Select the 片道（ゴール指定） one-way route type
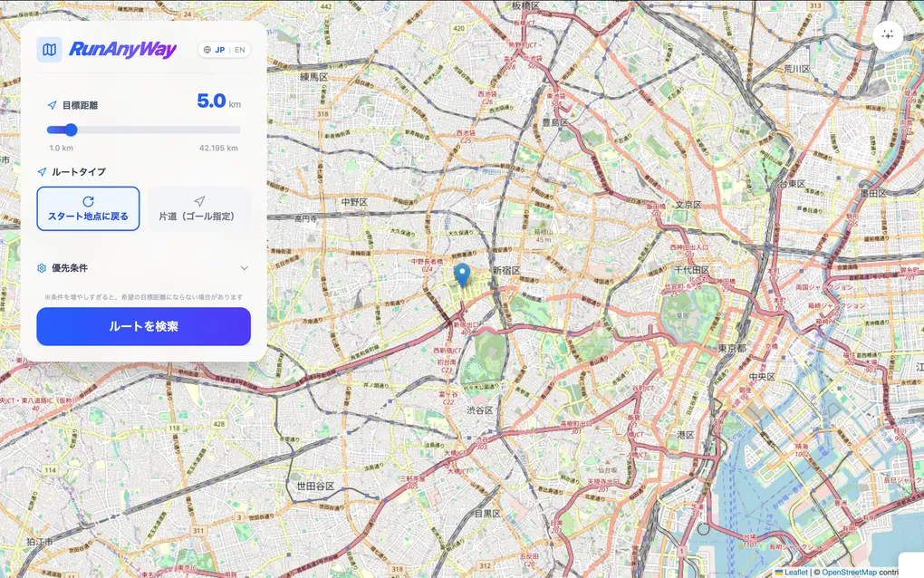 [199, 208]
